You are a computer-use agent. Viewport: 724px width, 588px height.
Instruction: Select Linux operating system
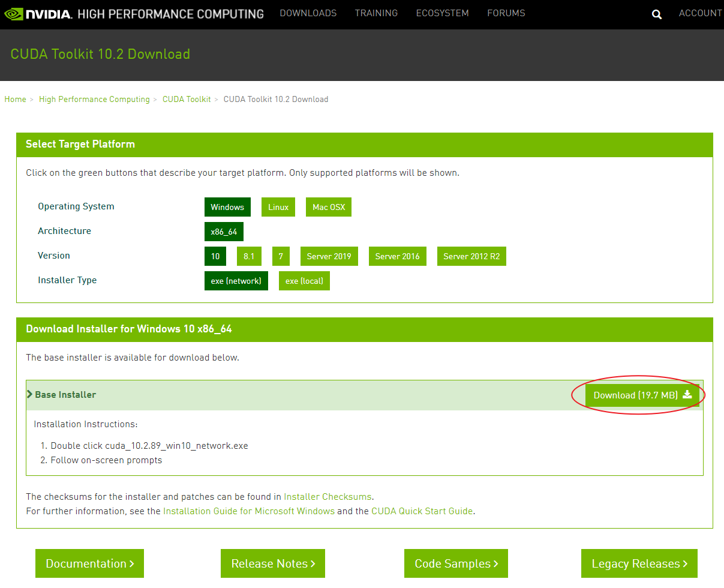[278, 207]
